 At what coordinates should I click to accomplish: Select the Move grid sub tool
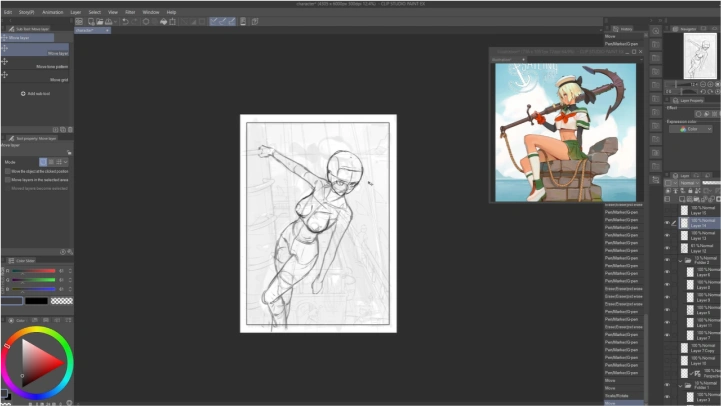pyautogui.click(x=35, y=76)
